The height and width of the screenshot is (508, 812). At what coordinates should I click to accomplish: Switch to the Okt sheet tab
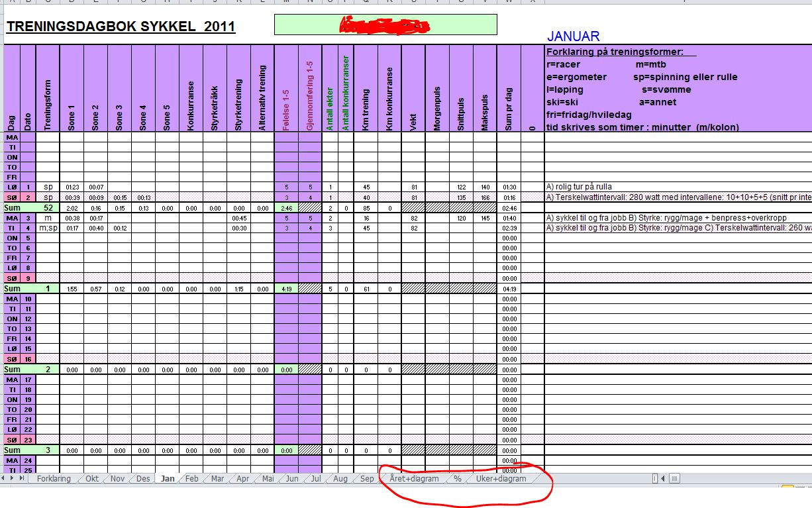point(92,478)
